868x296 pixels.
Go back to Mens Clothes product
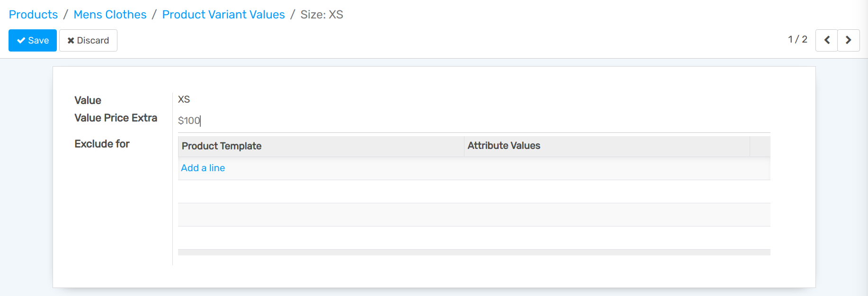click(110, 15)
